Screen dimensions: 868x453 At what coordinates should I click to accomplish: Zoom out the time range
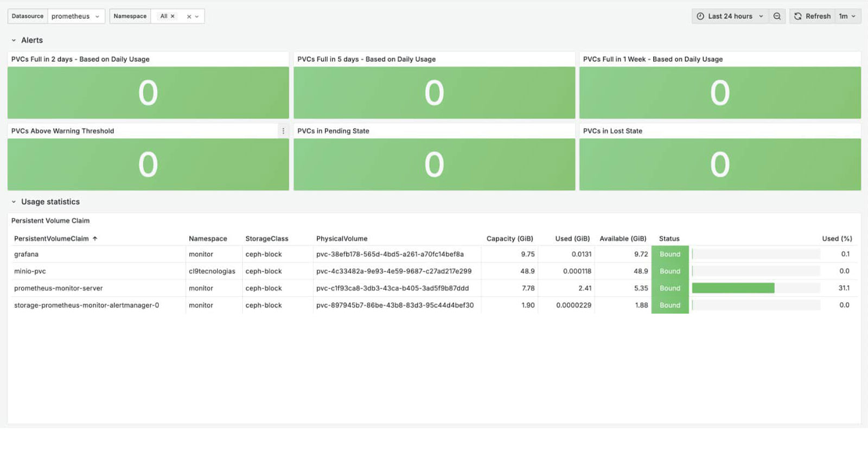click(x=777, y=16)
